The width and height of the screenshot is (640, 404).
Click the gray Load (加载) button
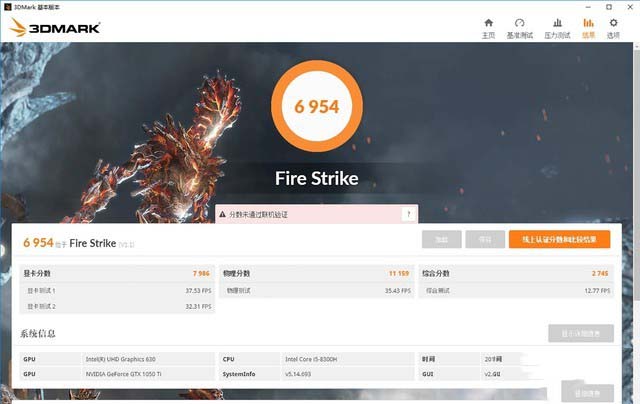[x=442, y=239]
